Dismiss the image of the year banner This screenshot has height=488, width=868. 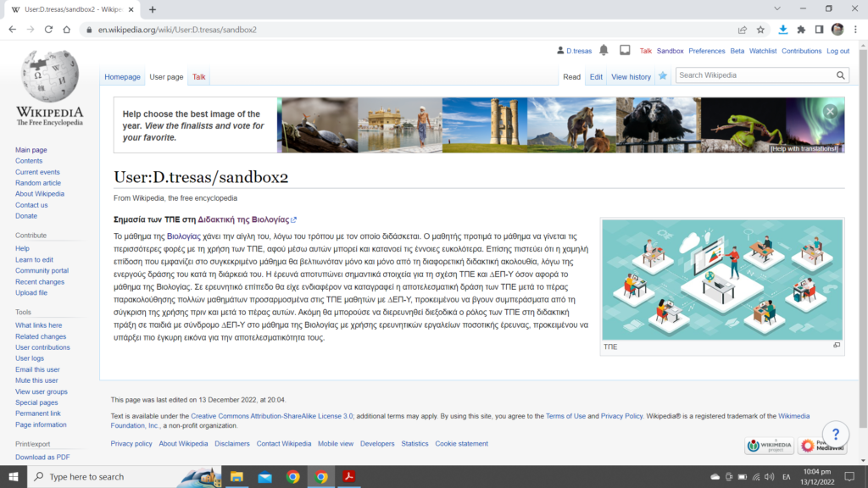(831, 112)
